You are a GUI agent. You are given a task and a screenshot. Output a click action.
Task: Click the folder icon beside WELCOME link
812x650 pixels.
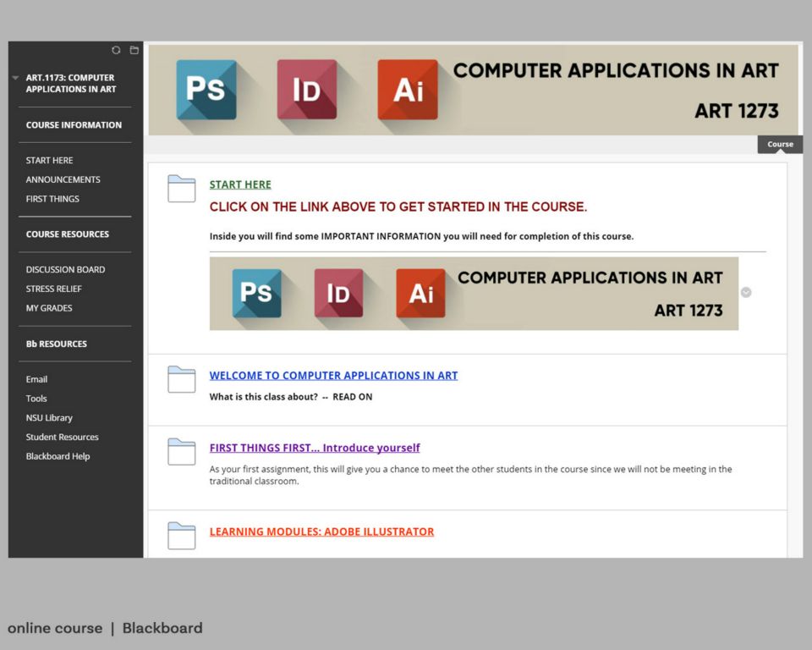(x=181, y=379)
